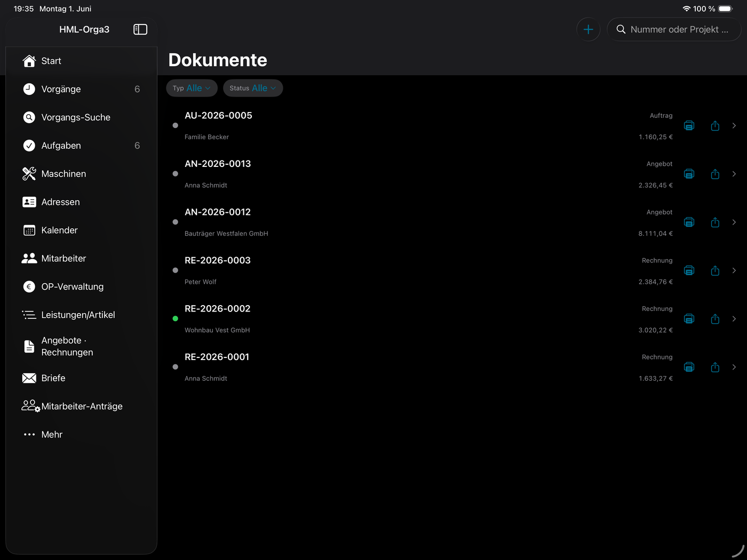Select the AN-2026-0012 document title

[x=218, y=212]
